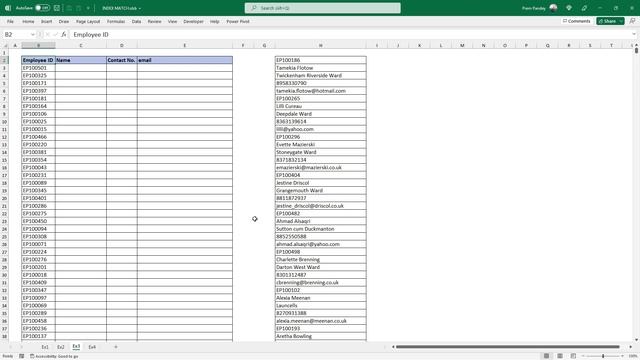Viewport: 640px width, 360px height.
Task: Open the Name Box dropdown arrow
Action: (x=33, y=35)
